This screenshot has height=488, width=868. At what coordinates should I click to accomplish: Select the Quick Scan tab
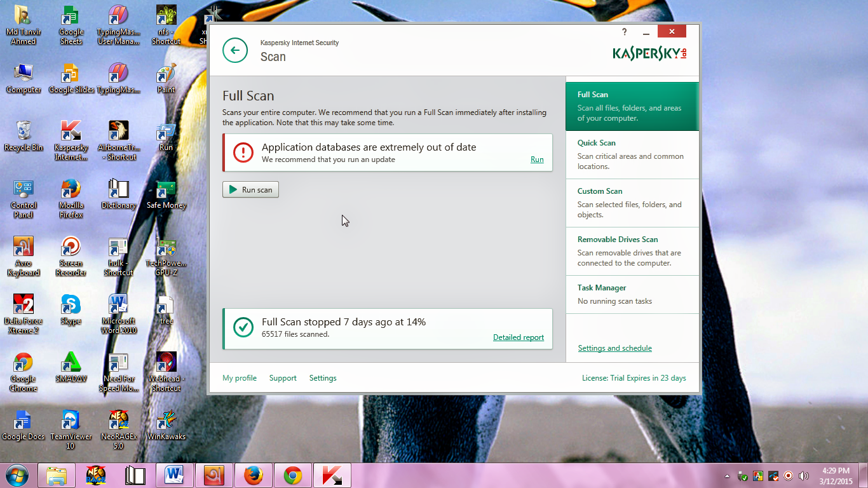point(632,154)
